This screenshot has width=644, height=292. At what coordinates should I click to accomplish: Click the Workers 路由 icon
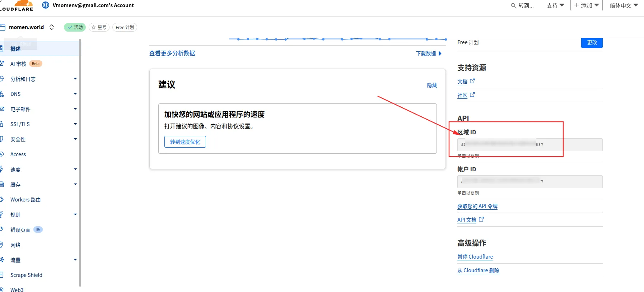click(x=1, y=199)
